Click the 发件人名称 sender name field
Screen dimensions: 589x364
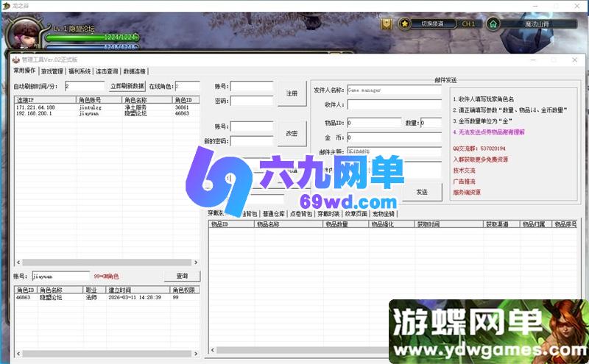[x=394, y=90]
